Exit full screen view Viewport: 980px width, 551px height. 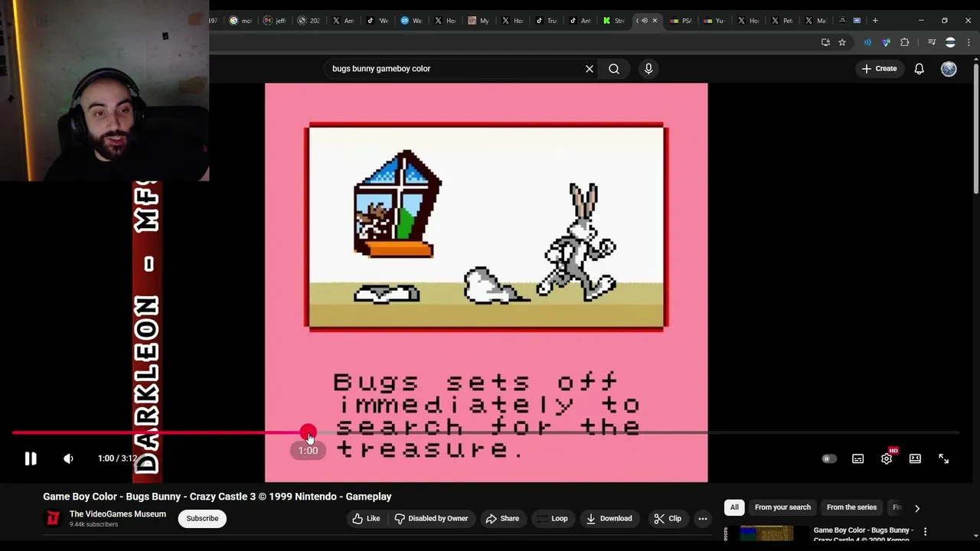click(x=943, y=458)
